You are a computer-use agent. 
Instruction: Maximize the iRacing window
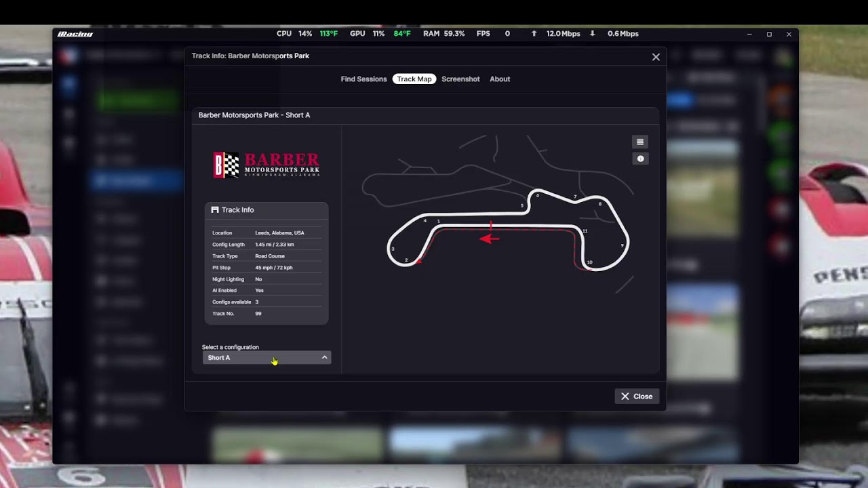(769, 34)
